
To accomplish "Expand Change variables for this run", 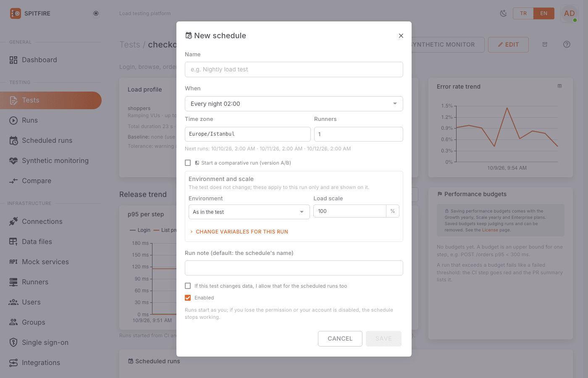I will coord(239,232).
